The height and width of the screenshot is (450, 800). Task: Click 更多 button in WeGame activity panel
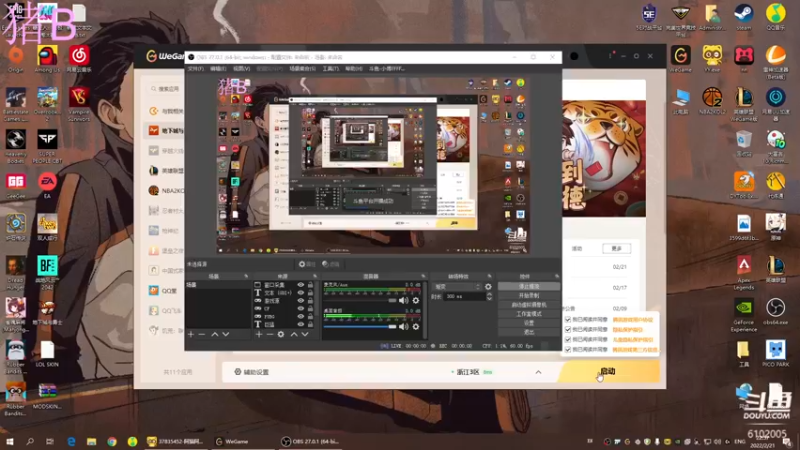click(616, 248)
